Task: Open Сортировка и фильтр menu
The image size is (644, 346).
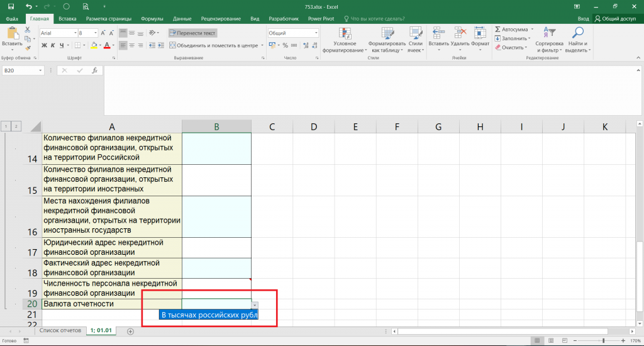Action: tap(549, 40)
